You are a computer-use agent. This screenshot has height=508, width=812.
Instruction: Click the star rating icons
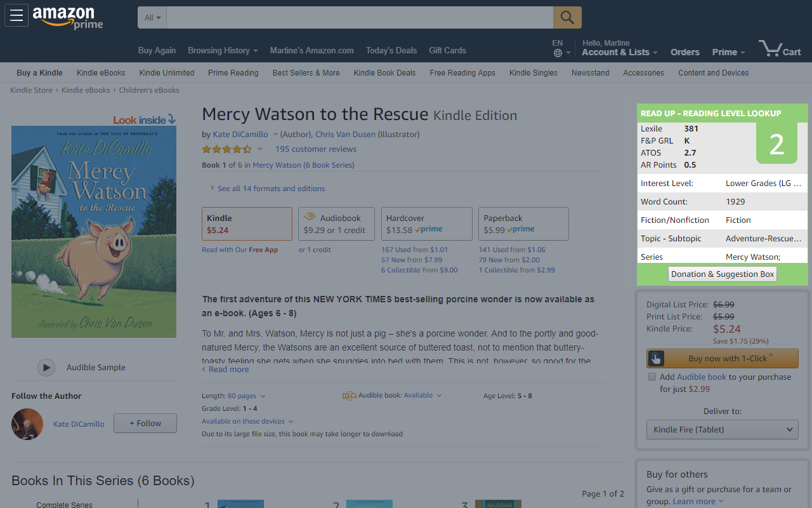pyautogui.click(x=226, y=149)
